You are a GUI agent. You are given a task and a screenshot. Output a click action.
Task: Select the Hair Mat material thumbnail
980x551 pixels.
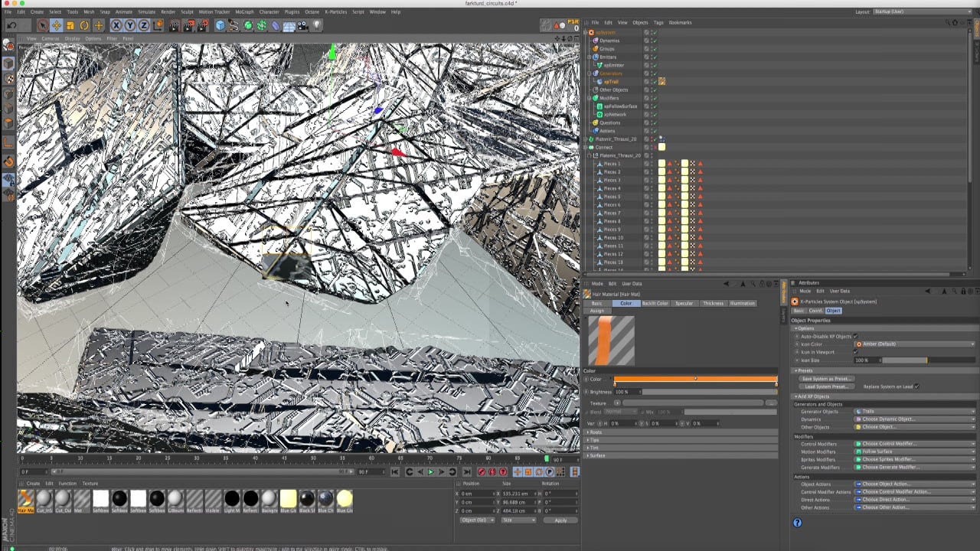click(x=26, y=500)
